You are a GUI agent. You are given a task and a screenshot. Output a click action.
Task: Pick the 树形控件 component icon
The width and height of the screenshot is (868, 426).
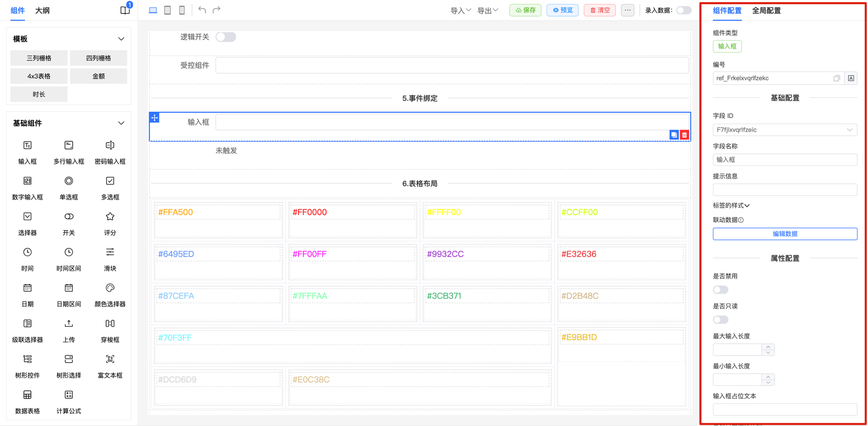click(x=27, y=359)
